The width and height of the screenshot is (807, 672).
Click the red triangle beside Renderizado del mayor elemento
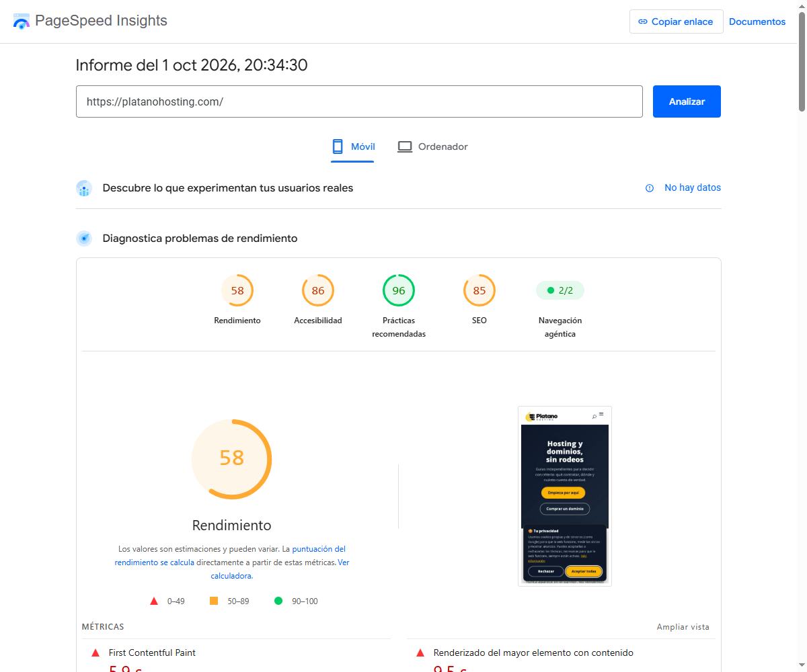click(x=420, y=653)
